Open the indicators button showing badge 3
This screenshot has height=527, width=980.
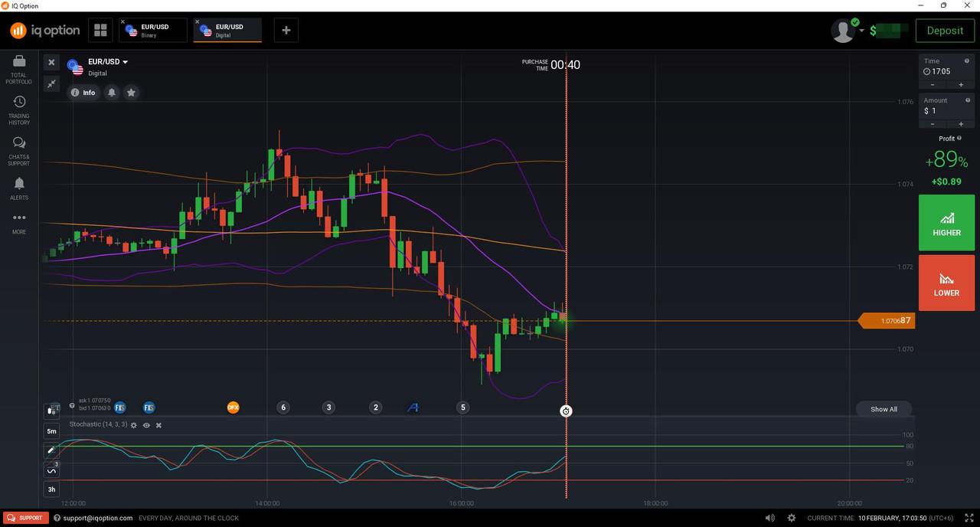tap(51, 470)
